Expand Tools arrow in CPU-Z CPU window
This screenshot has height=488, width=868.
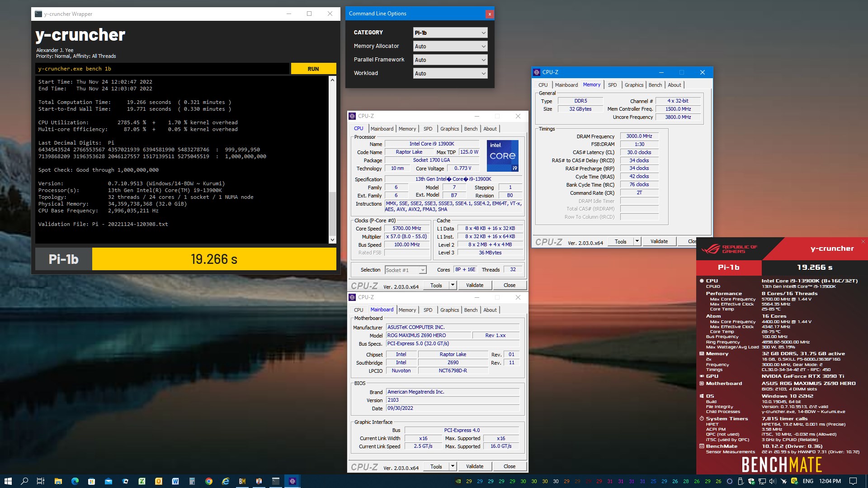tap(453, 285)
